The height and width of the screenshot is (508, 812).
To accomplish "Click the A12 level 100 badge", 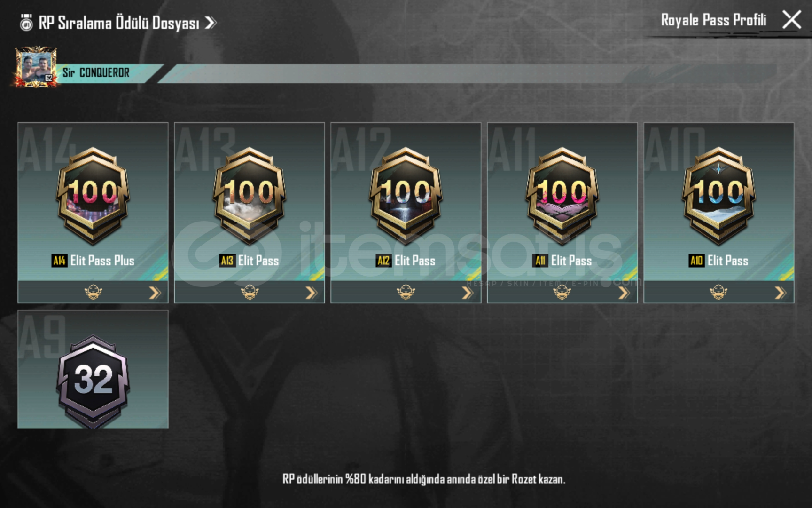I will pyautogui.click(x=406, y=196).
